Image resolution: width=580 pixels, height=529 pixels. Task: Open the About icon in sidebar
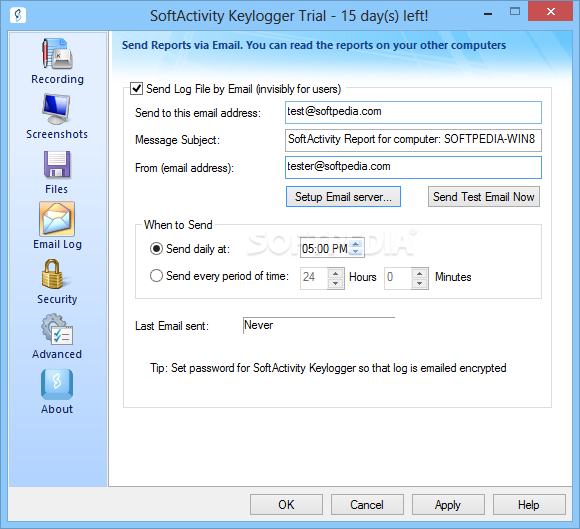pyautogui.click(x=57, y=384)
